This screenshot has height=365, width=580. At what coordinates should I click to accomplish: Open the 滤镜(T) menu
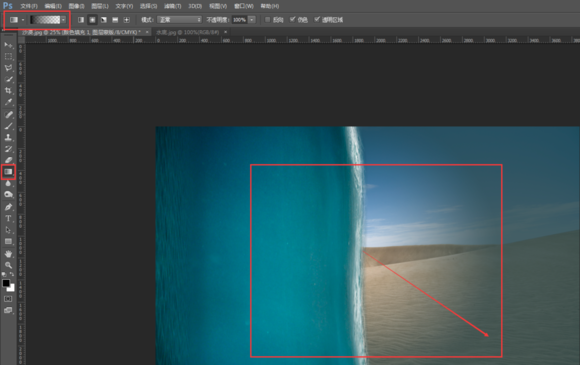(172, 6)
